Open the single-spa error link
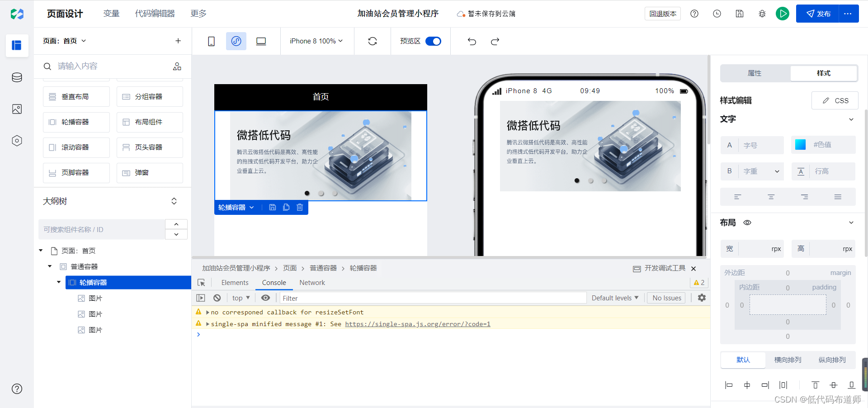868x408 pixels. point(418,324)
